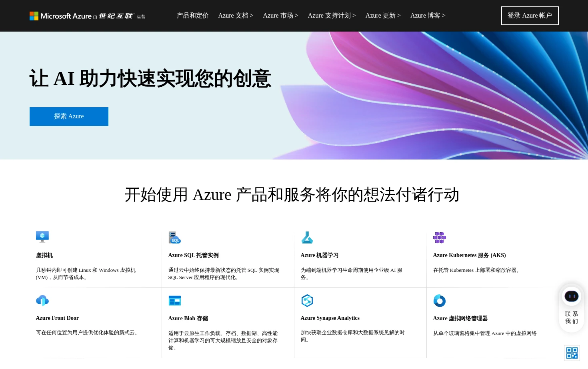Open 产品和定价 menu
Viewport: 588px width, 369px height.
coord(193,16)
